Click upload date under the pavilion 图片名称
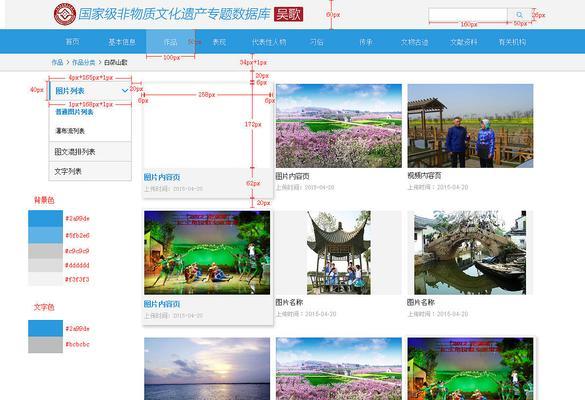 pos(306,314)
